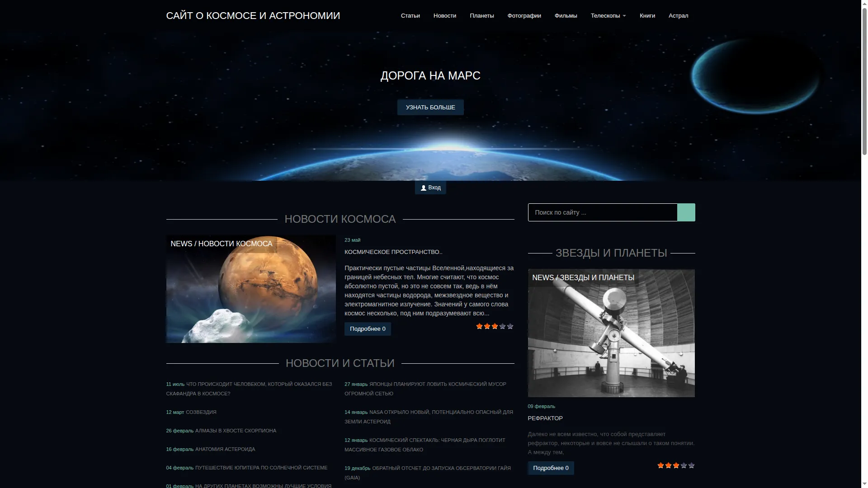Click Подробнее under the Космическое пространство article
Viewport: 868px width, 488px height.
pos(368,329)
